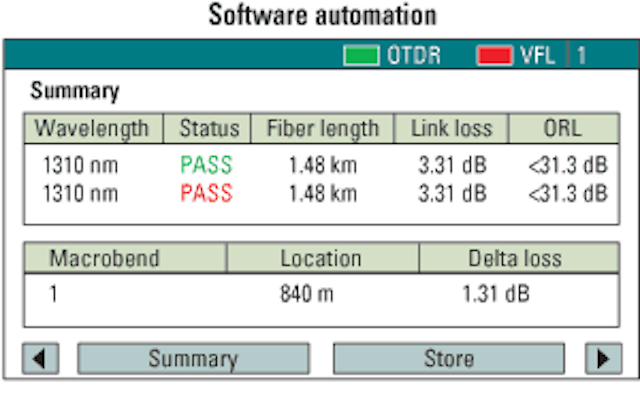Click the OTDR label in header bar
The height and width of the screenshot is (405, 640).
(413, 55)
